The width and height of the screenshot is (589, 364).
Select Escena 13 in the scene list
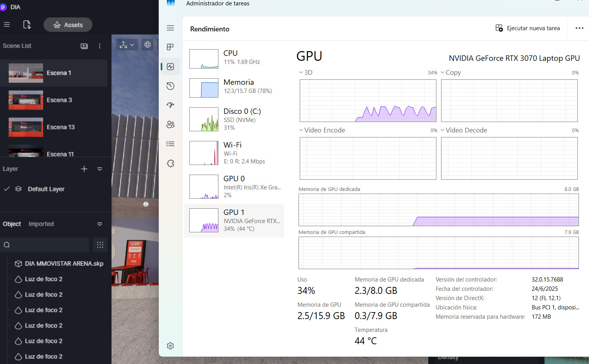point(54,127)
